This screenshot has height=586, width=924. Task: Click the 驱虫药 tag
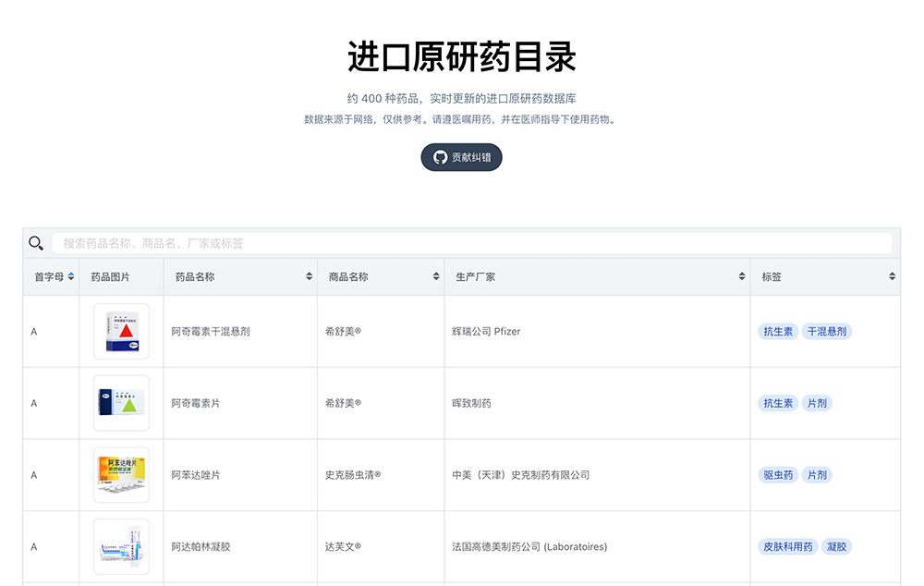coord(778,474)
